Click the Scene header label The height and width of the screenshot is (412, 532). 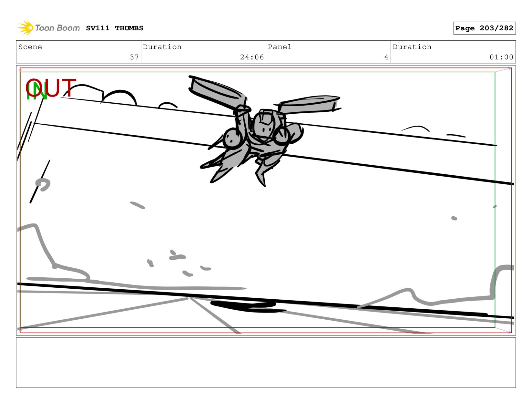coord(30,47)
